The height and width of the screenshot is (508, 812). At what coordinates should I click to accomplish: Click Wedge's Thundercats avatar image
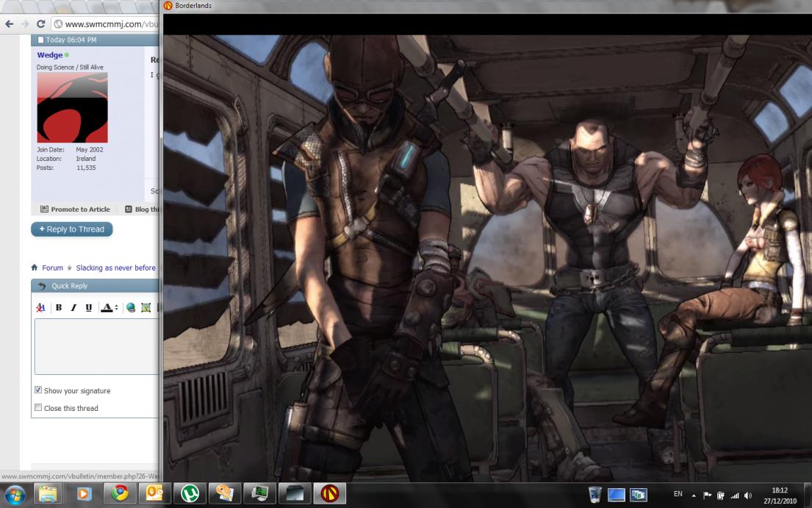point(72,108)
